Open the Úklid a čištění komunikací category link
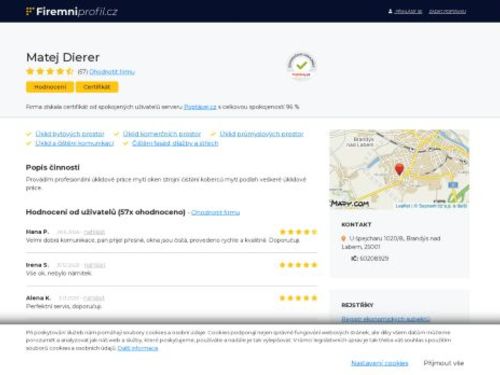Image resolution: width=500 pixels, height=375 pixels. pos(74,143)
